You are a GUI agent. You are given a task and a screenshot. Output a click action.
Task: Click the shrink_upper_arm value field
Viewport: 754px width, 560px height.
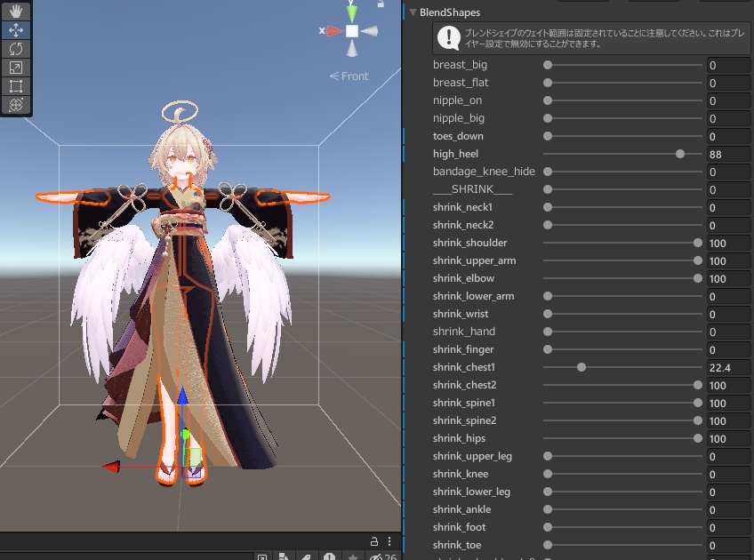[x=728, y=261]
